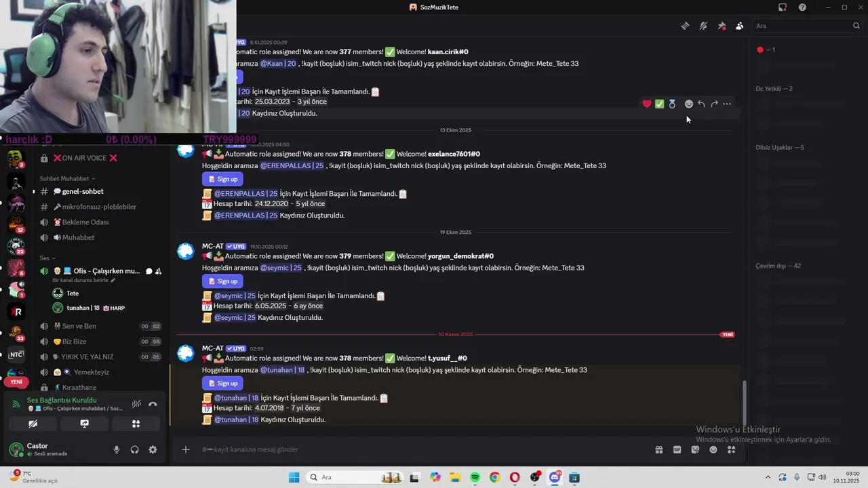The height and width of the screenshot is (488, 868).
Task: Click @tunahan | 18 mention in Hoşgeldin line
Action: point(283,370)
